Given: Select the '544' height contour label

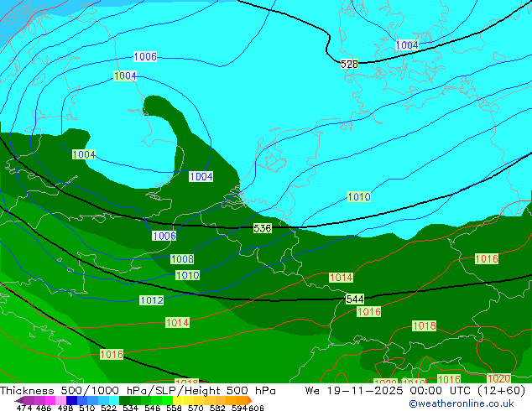Looking at the screenshot, I should (x=355, y=299).
